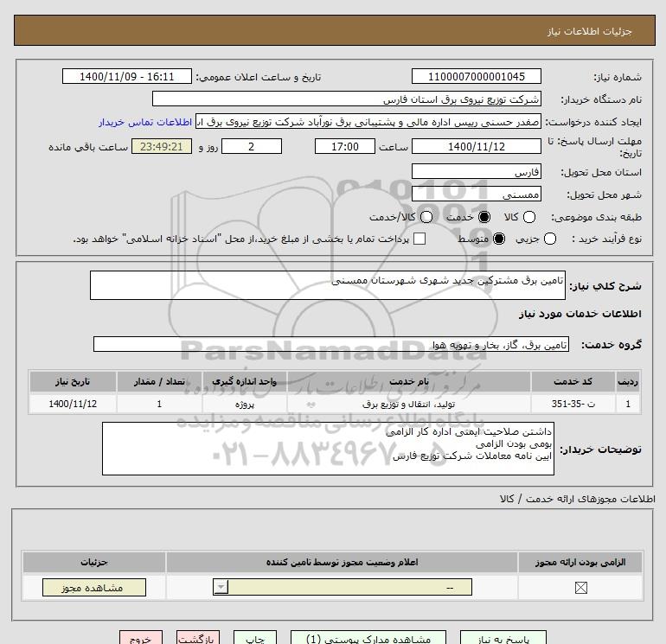The image size is (666, 644).
Task: Click the deadline time field 17:00
Action: [345, 146]
